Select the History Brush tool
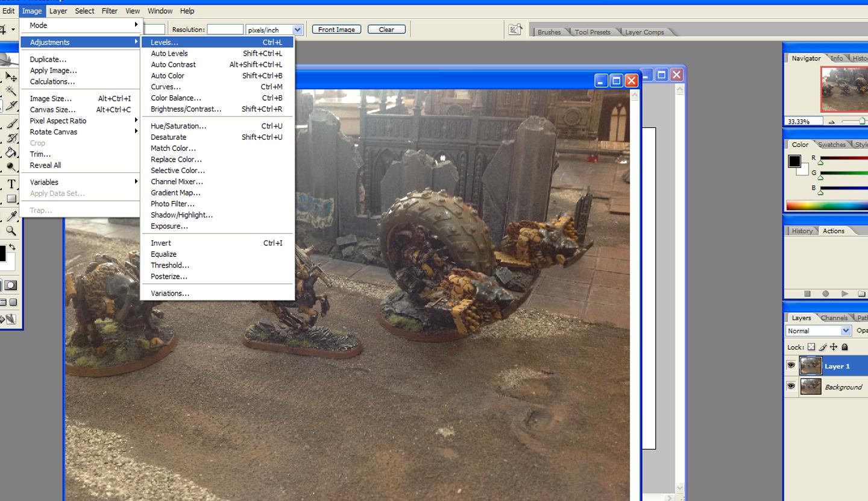 click(11, 138)
